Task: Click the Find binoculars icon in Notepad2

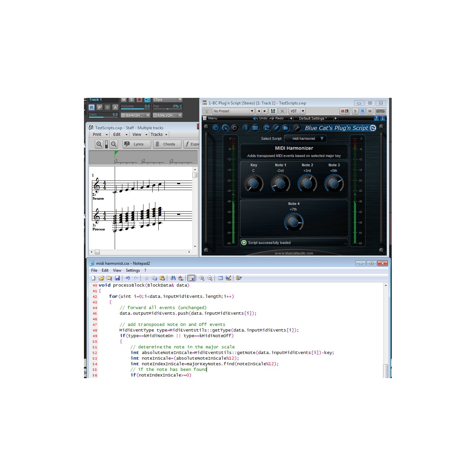Action: pyautogui.click(x=173, y=278)
